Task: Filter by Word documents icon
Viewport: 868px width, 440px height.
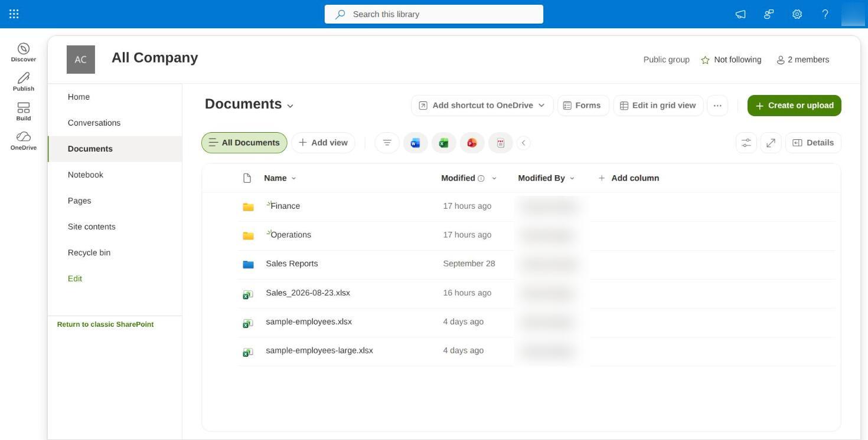Action: coord(416,143)
